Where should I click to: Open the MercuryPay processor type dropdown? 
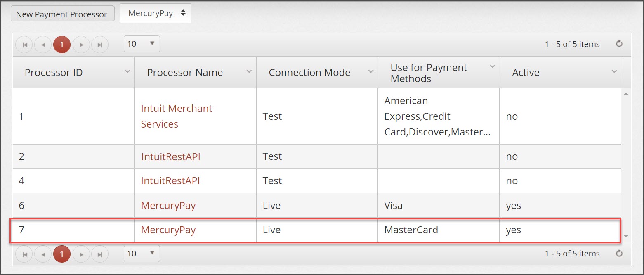tap(156, 13)
